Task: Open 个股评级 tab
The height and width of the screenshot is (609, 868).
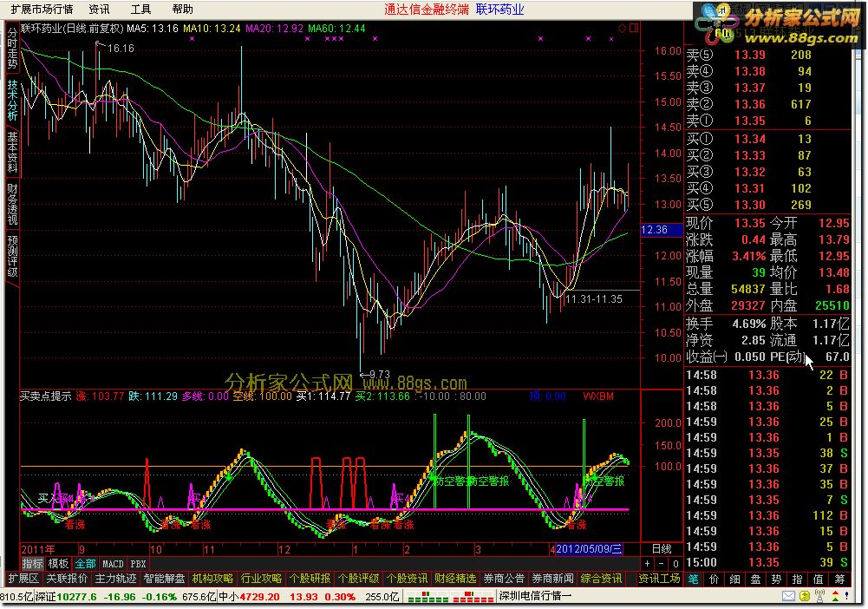Action: (x=359, y=579)
